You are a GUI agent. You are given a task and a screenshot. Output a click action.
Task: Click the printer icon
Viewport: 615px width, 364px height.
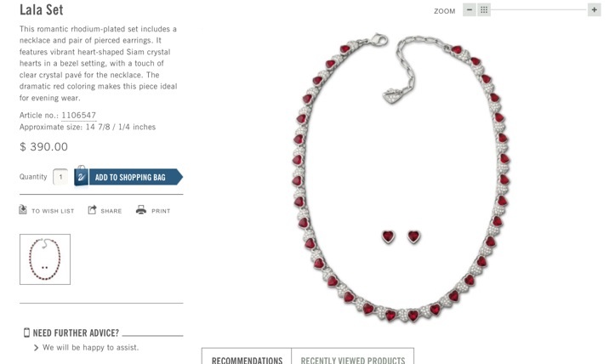141,210
